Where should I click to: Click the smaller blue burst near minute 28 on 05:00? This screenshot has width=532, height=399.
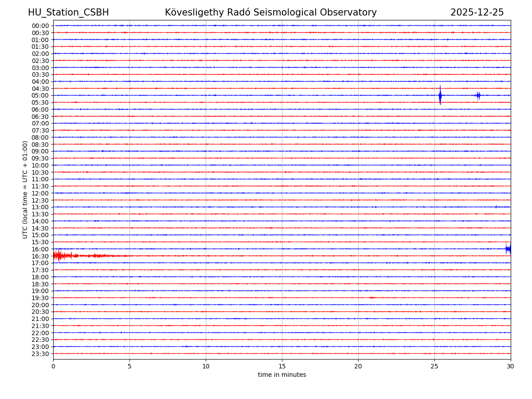tap(477, 95)
